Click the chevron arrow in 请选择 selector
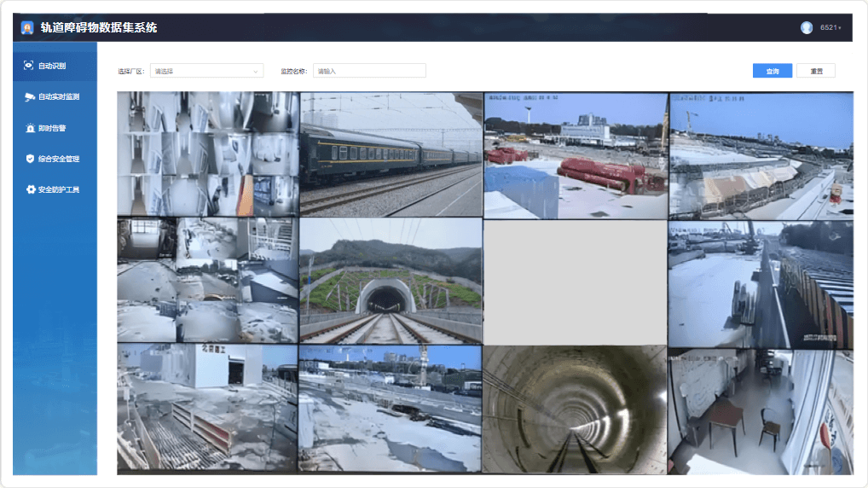The image size is (868, 488). (255, 71)
